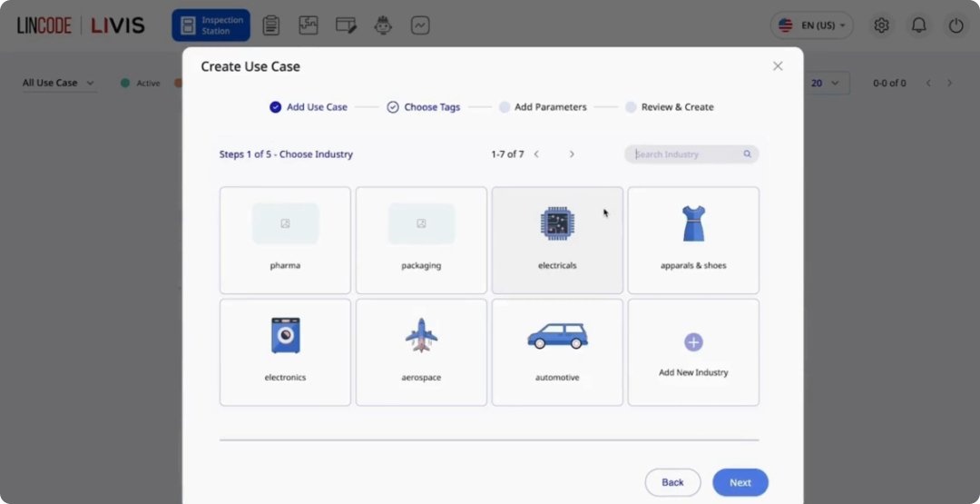
Task: Open the Inspection Station tab
Action: point(211,25)
